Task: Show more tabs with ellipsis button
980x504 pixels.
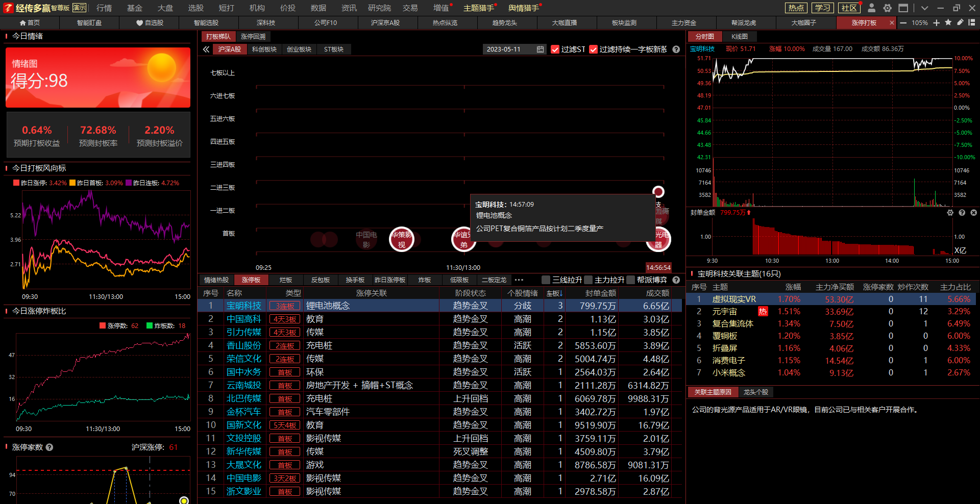Action: [519, 280]
